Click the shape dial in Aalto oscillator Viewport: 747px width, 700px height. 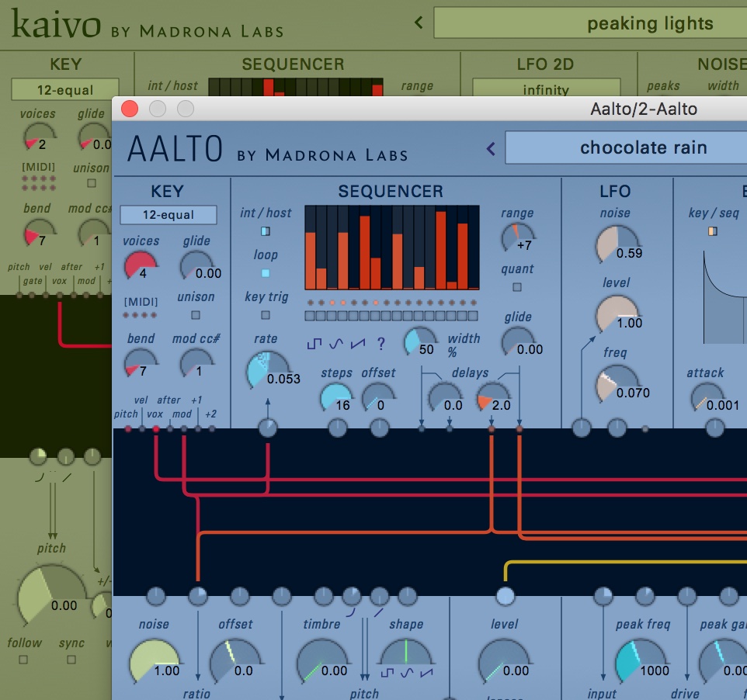[x=406, y=653]
